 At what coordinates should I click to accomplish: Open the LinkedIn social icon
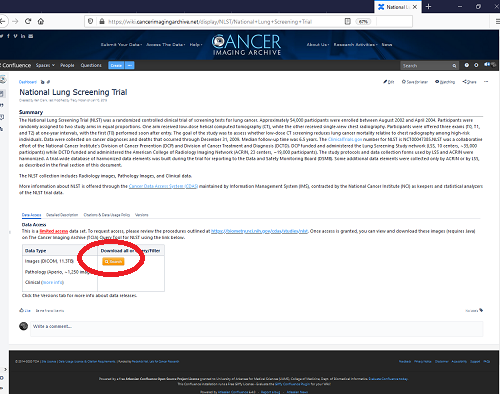click(x=23, y=36)
